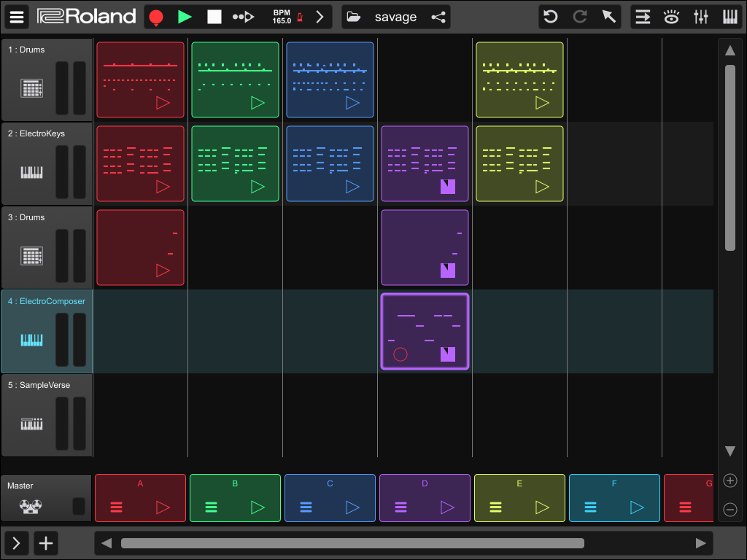747x560 pixels.
Task: Zoom out with circled minus icon
Action: pyautogui.click(x=729, y=510)
